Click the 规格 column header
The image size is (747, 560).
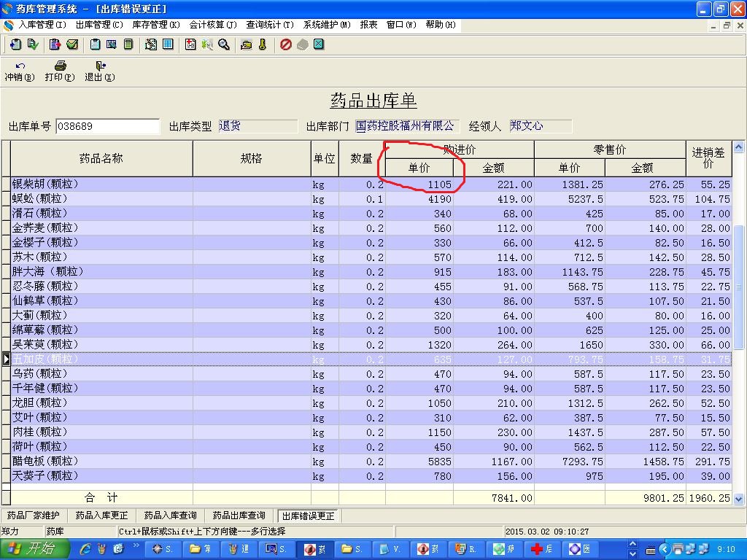pos(252,158)
